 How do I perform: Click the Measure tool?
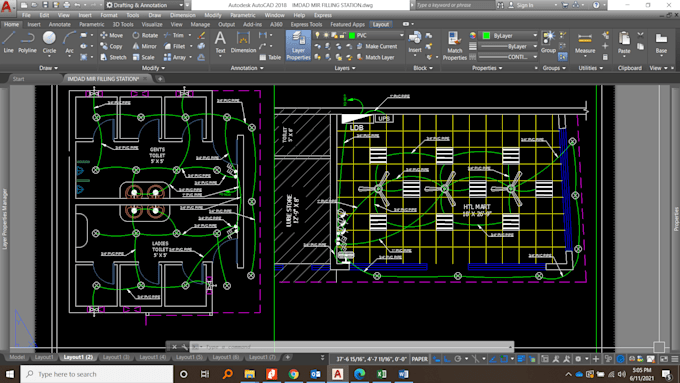pos(585,43)
